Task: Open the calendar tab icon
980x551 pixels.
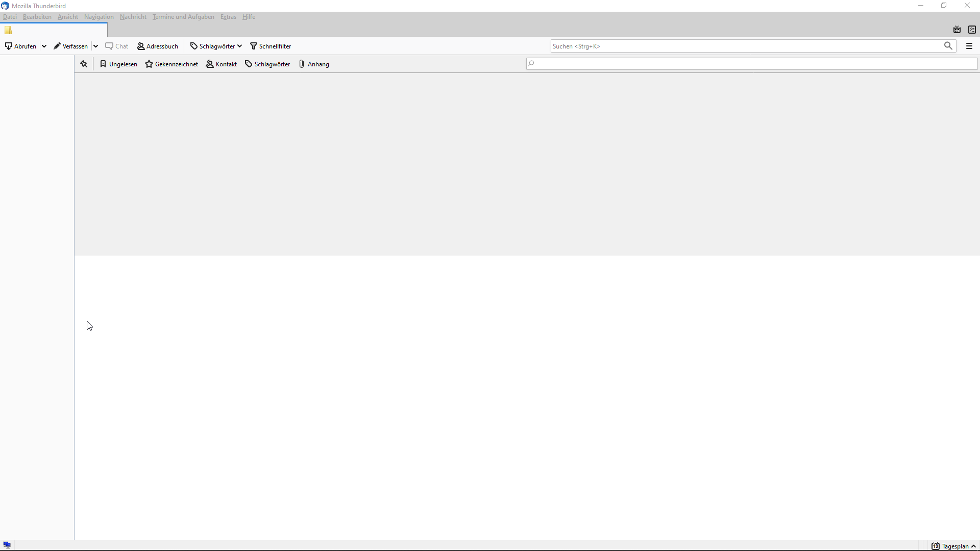Action: coord(957,30)
